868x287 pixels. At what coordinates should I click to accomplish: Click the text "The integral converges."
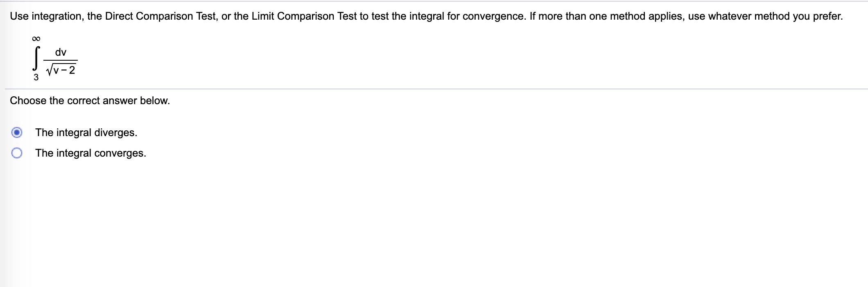[x=90, y=153]
